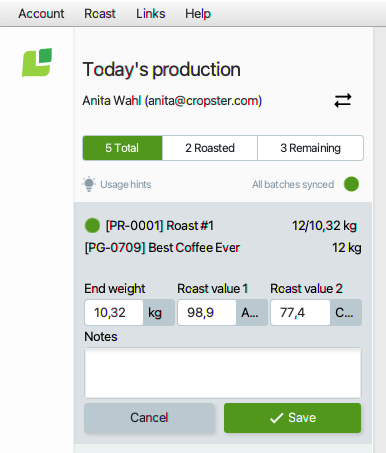Click the Usage hints link
Image resolution: width=386 pixels, height=453 pixels.
pyautogui.click(x=126, y=184)
